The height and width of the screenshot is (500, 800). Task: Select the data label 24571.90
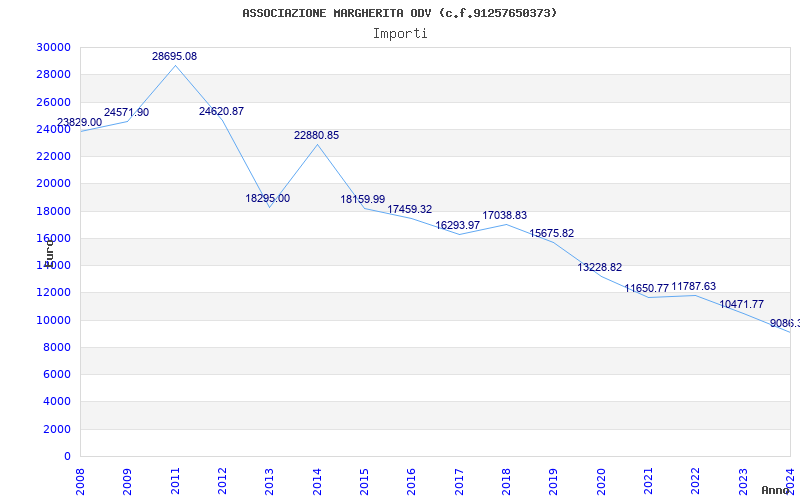point(127,112)
